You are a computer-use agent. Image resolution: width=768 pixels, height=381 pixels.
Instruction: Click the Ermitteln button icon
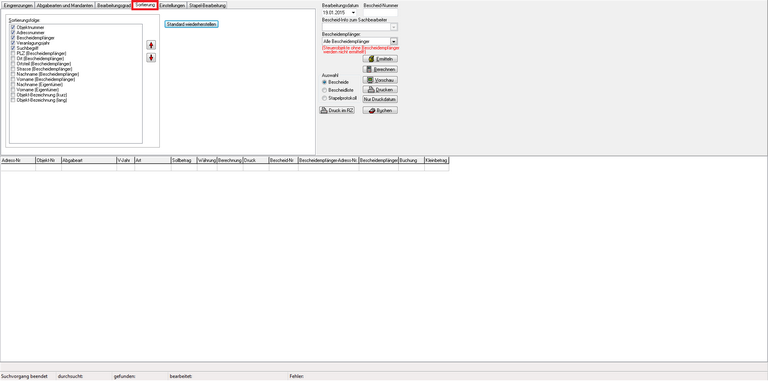(x=372, y=59)
